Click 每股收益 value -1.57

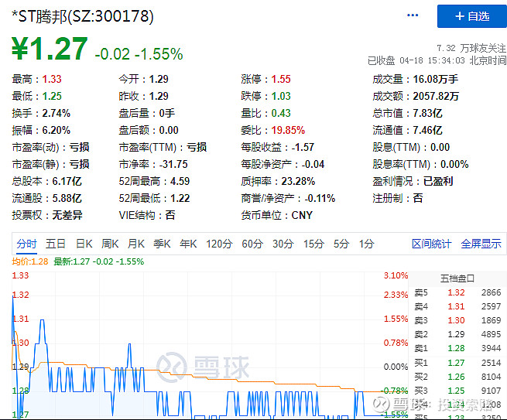click(303, 147)
